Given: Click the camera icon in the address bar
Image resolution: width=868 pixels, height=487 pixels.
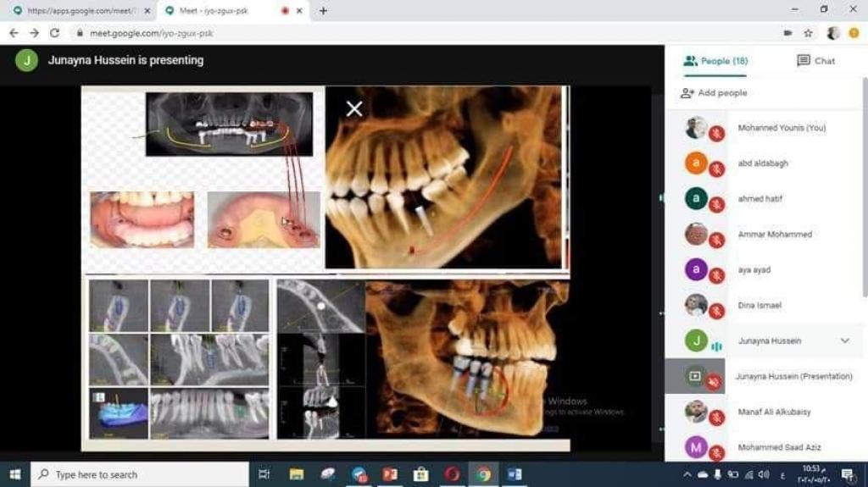Looking at the screenshot, I should [787, 33].
